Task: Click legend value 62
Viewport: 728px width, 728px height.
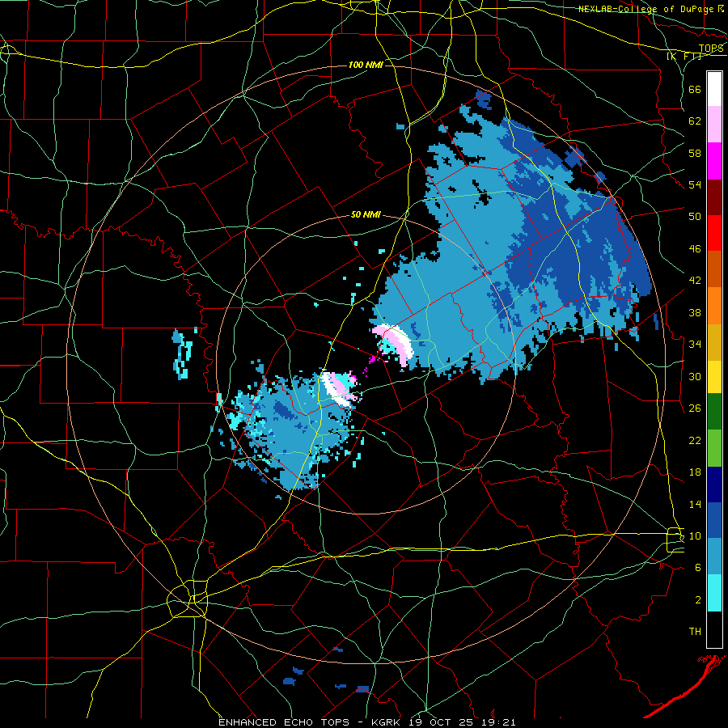Action: [x=695, y=121]
